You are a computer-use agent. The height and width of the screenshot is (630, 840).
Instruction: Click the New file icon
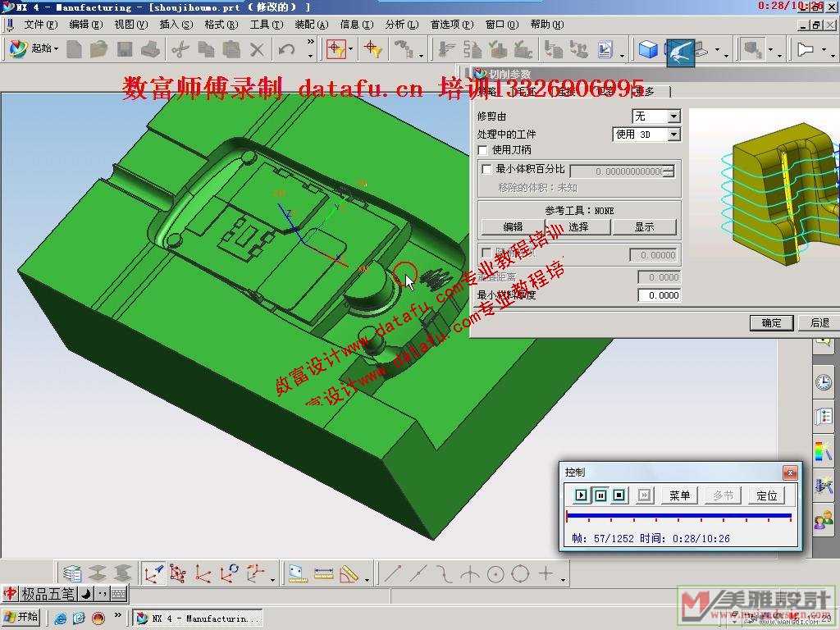74,50
